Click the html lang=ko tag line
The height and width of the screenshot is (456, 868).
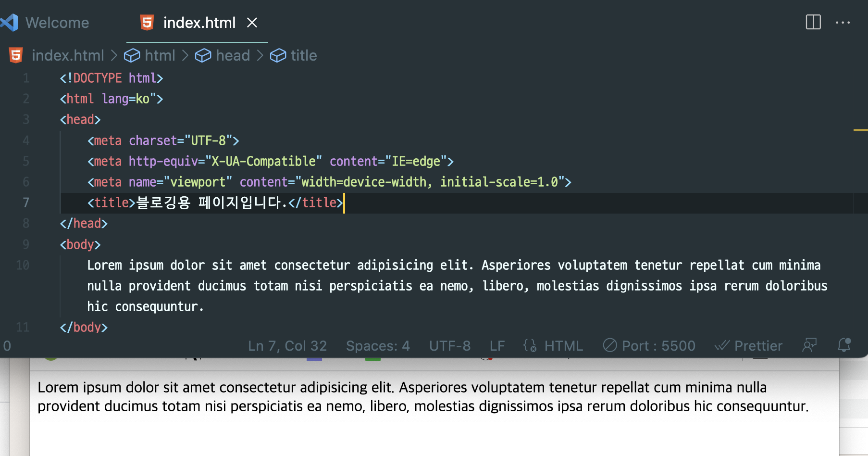[112, 99]
